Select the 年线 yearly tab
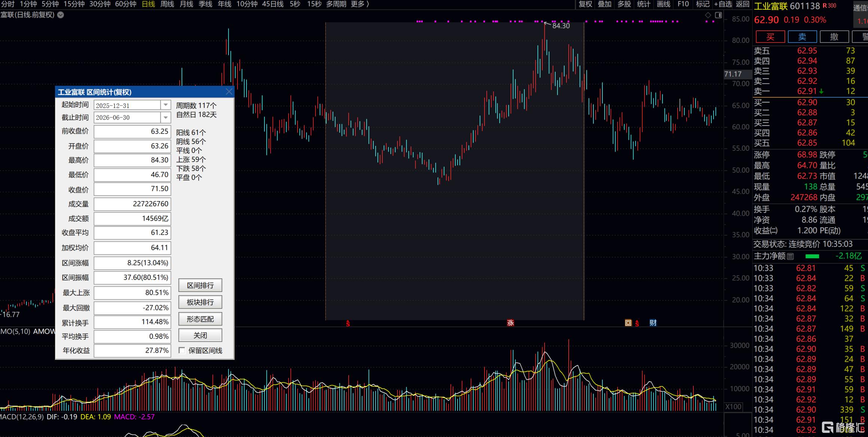This screenshot has height=437, width=868. click(x=224, y=4)
